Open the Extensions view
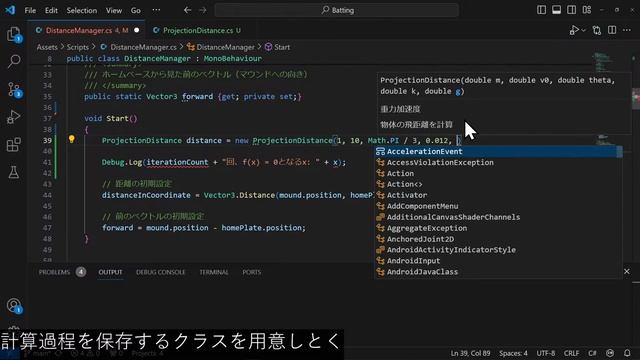The width and height of the screenshot is (640, 360). click(x=14, y=144)
